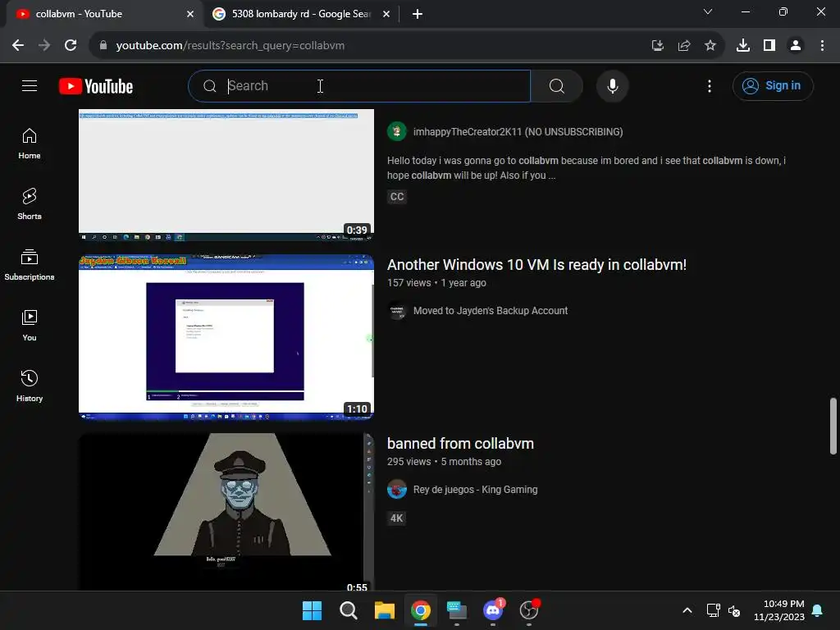Open Chrome downloads
Viewport: 840px width, 630px height.
pos(743,46)
